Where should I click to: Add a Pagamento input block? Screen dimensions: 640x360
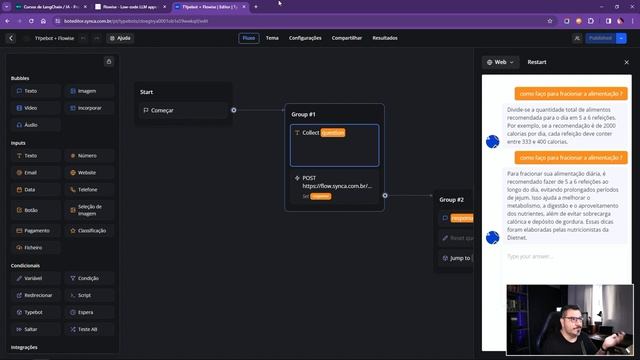pyautogui.click(x=36, y=231)
